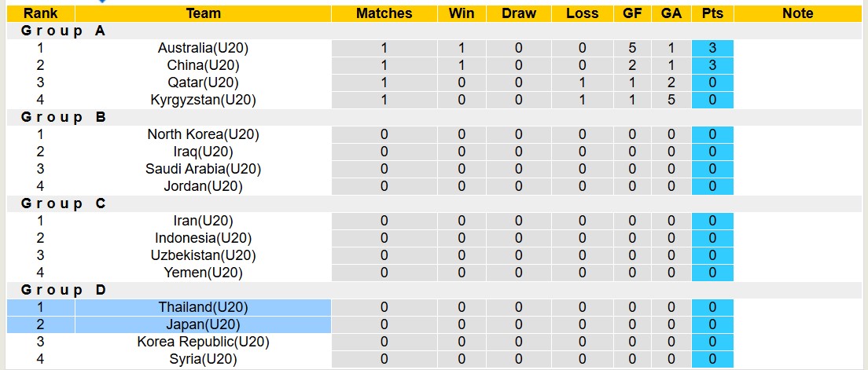Open the China(U20) team link
The image size is (868, 370).
[x=203, y=65]
